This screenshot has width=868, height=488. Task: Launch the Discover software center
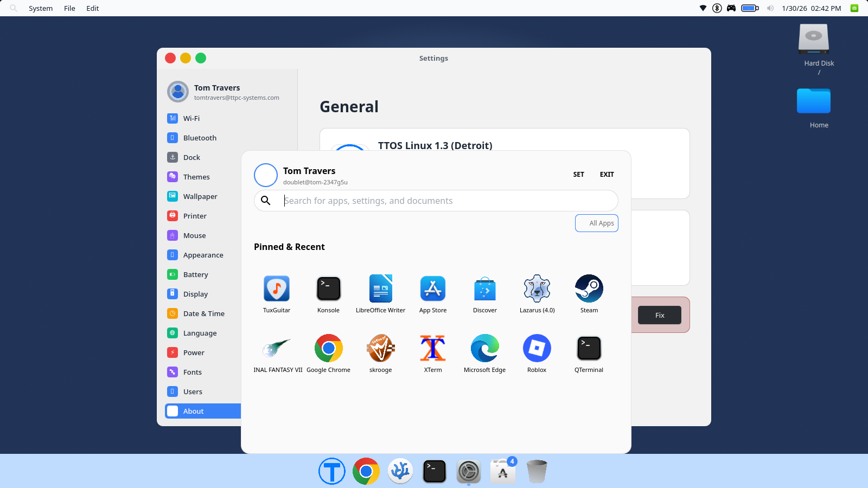[x=485, y=294]
